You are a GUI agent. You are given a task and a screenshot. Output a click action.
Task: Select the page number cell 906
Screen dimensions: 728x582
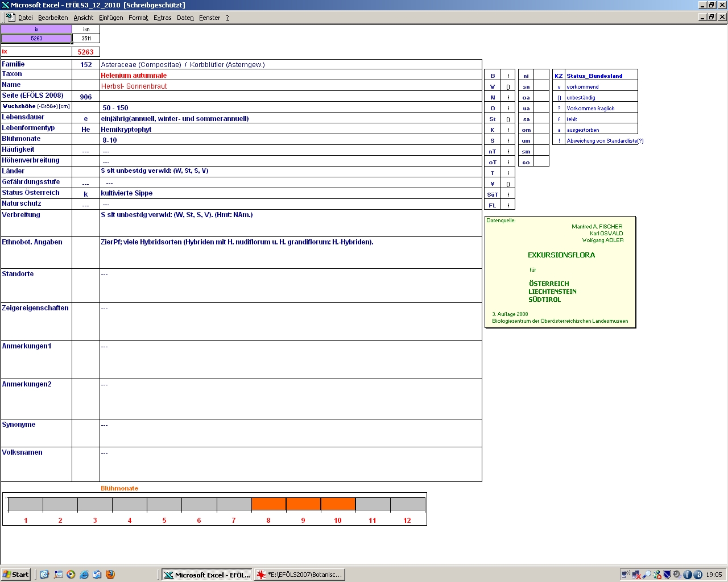pos(86,97)
